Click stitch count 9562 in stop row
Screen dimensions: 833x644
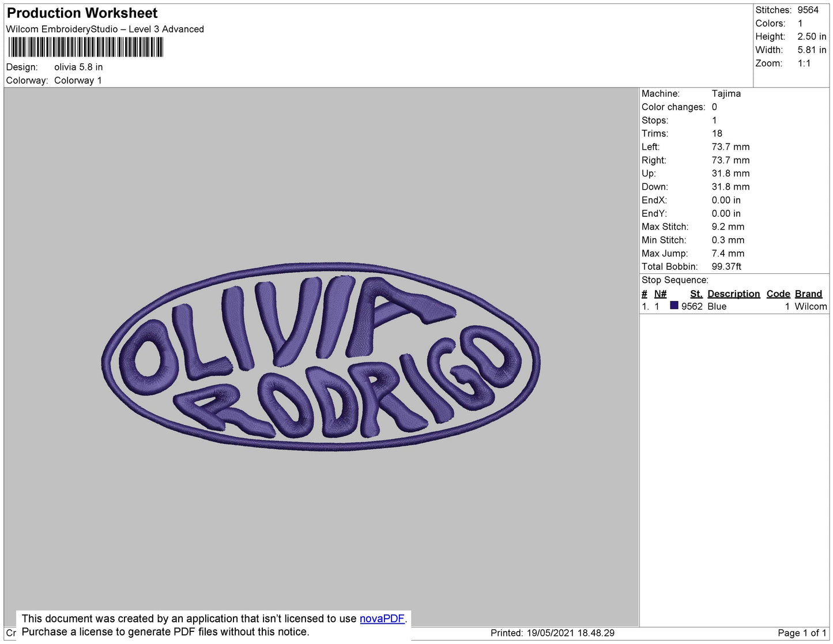point(692,306)
